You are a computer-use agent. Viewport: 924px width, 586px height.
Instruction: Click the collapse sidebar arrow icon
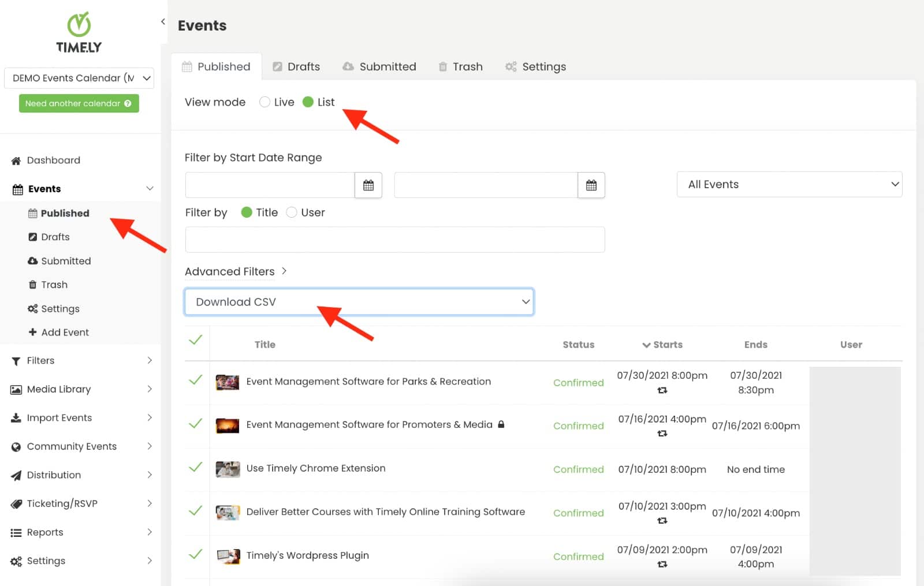click(163, 22)
